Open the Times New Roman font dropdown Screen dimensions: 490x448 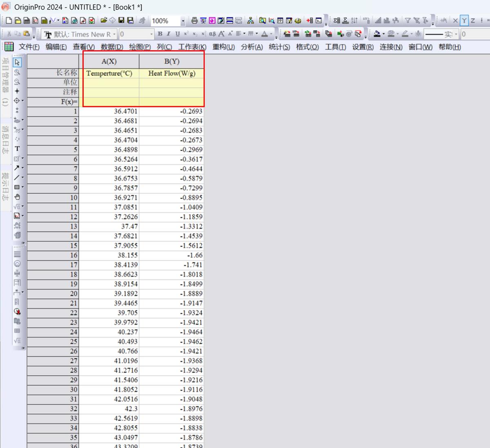point(114,34)
